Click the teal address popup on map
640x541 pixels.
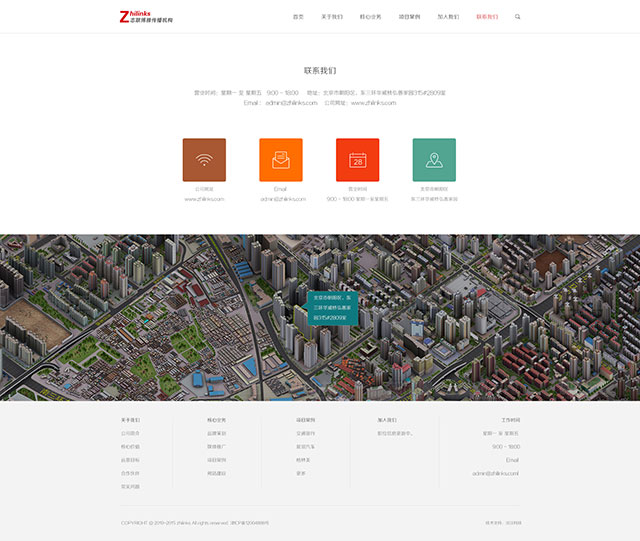[x=332, y=307]
